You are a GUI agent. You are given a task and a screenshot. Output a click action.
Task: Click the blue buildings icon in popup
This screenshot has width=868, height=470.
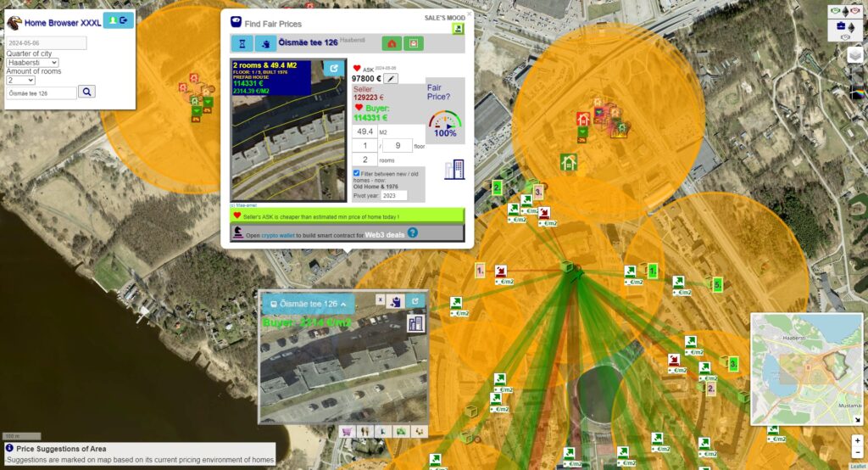tap(454, 169)
